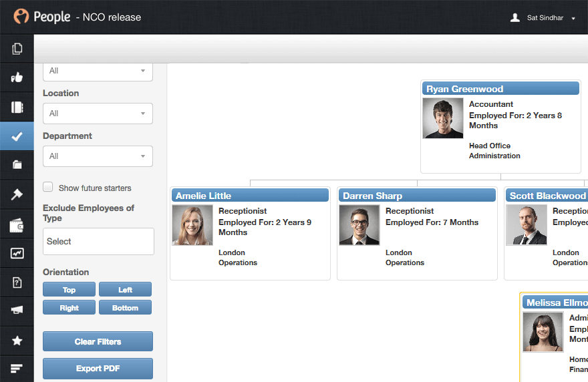Click Melissa Ellmo's photo
Viewport: 588px width, 382px height.
pos(543,332)
